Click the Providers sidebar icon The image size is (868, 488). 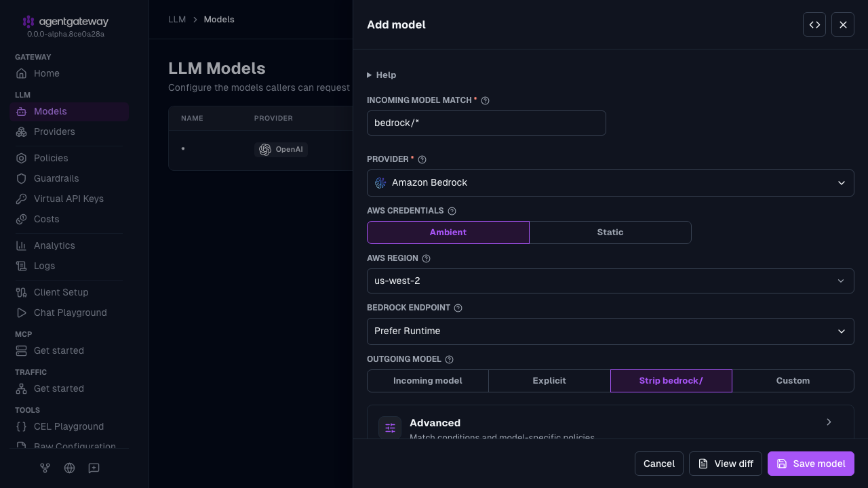pos(22,131)
